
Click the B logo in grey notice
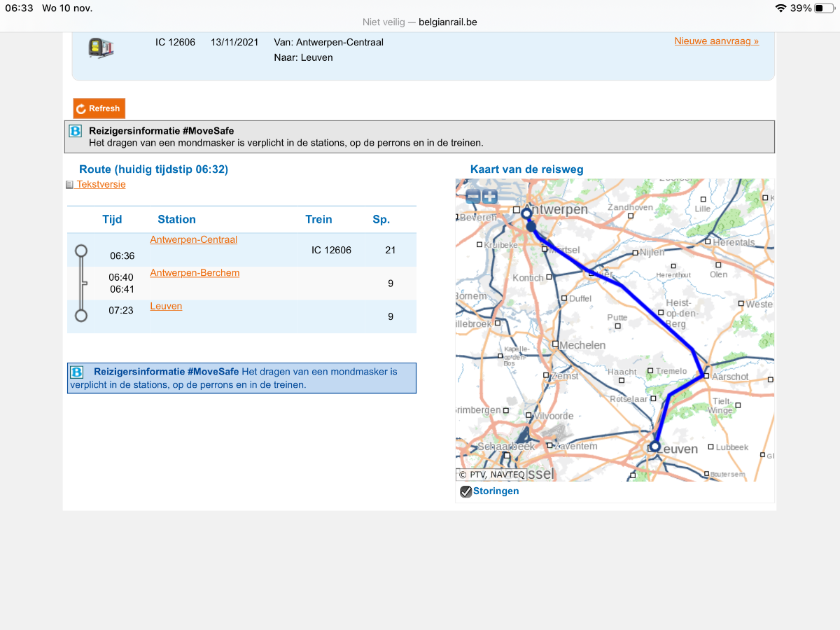tap(76, 131)
